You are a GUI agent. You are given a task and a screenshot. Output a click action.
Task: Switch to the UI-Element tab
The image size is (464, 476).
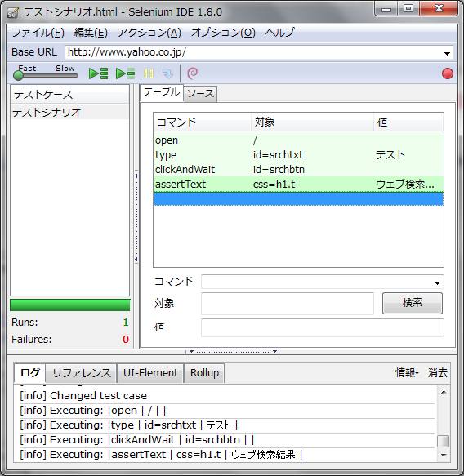click(150, 373)
